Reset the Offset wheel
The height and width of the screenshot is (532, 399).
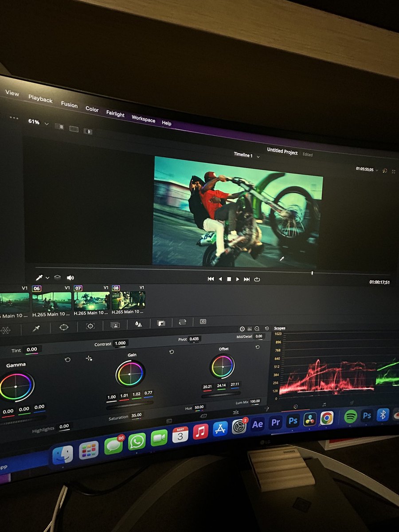(258, 347)
